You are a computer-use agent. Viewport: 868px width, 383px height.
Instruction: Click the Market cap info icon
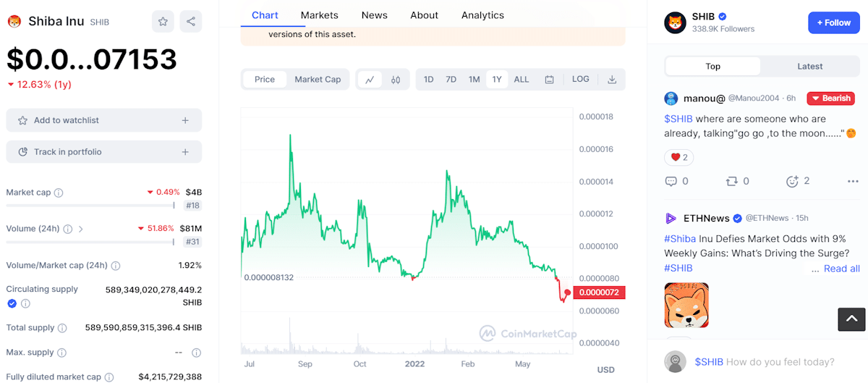pyautogui.click(x=59, y=193)
